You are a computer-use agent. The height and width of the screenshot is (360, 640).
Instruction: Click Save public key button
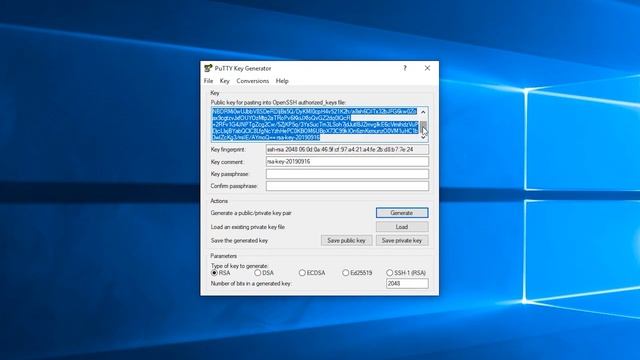pos(347,240)
